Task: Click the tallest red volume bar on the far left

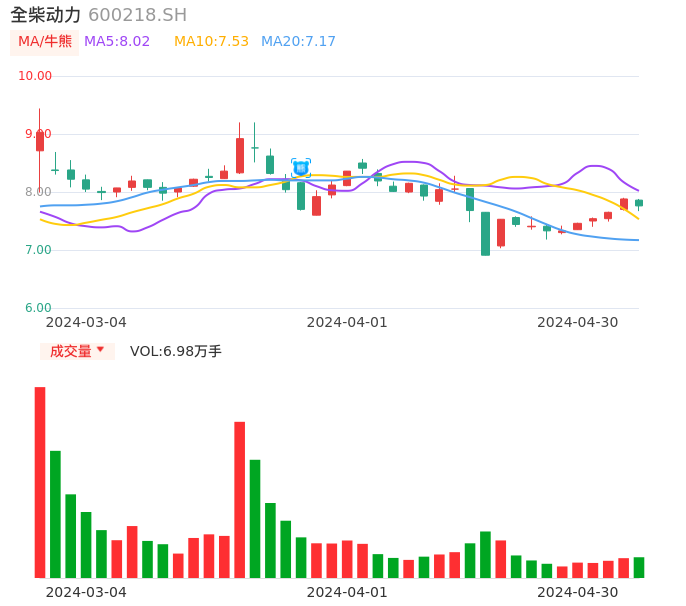Action: 40,482
